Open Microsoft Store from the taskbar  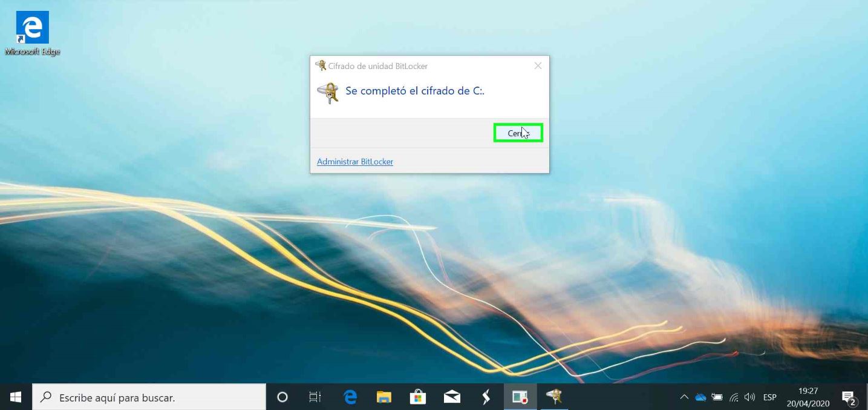[418, 397]
